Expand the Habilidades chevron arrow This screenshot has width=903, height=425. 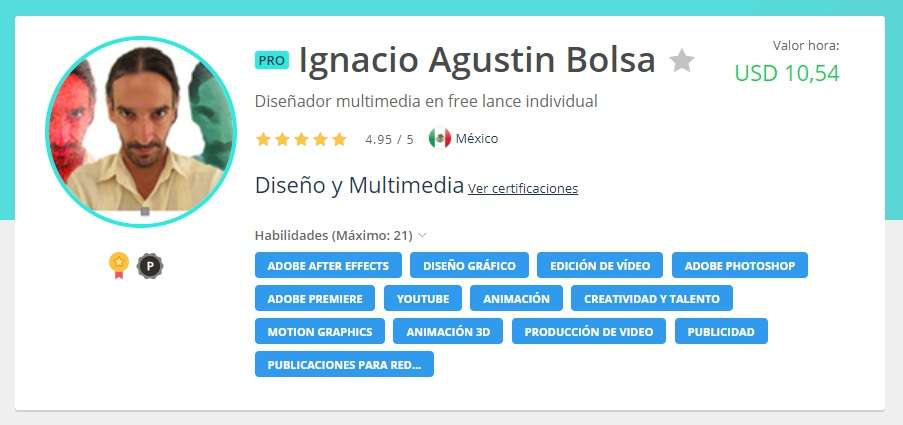[x=422, y=236]
